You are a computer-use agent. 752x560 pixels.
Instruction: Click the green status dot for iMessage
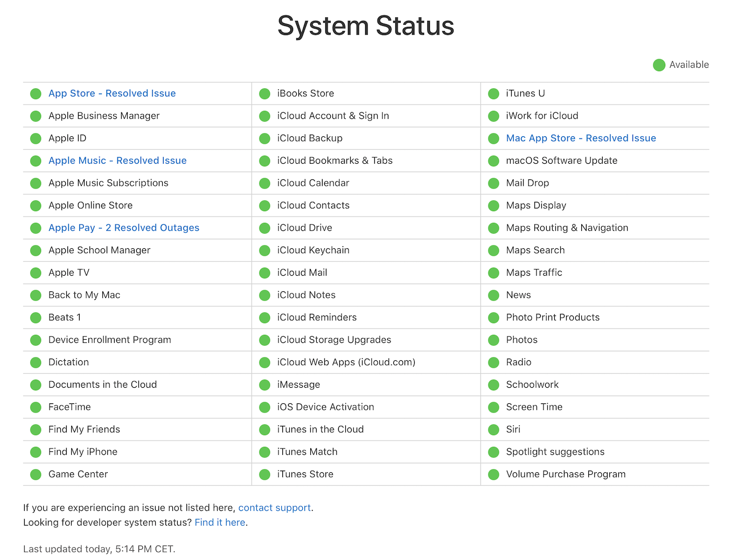tap(264, 385)
